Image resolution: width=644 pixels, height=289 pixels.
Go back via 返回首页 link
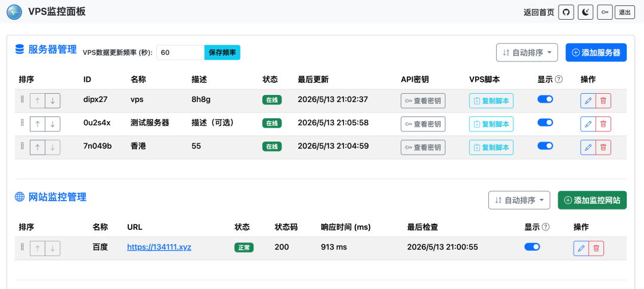pos(538,13)
